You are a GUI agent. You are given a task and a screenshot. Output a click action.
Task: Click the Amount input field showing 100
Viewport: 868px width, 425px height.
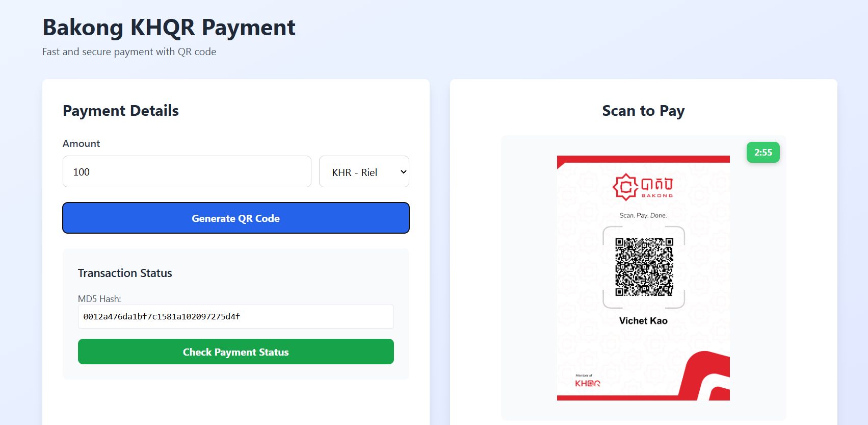tap(187, 171)
